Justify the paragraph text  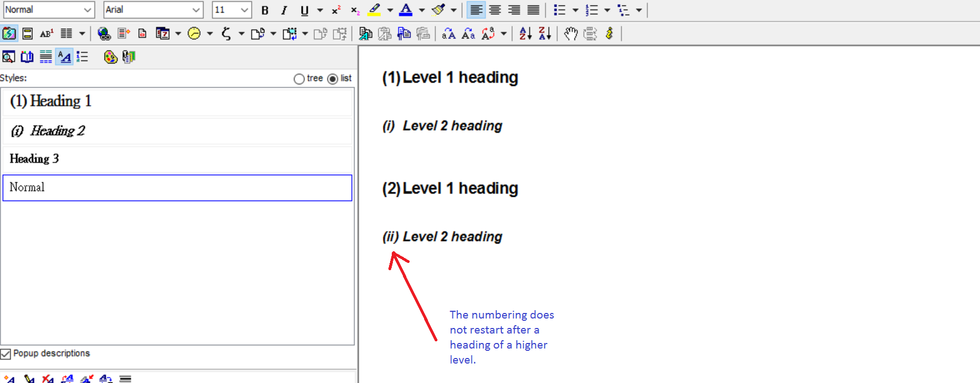point(533,10)
